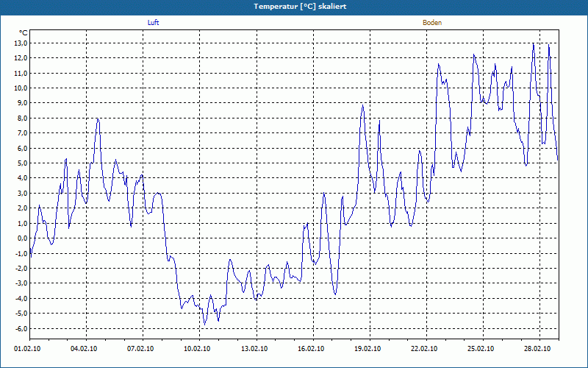Select the -4,0 y-axis label
Image resolution: width=588 pixels, height=368 pixels.
[x=21, y=299]
